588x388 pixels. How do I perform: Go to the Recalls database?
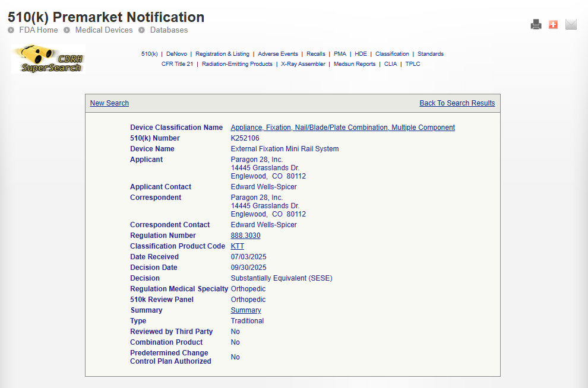point(316,54)
